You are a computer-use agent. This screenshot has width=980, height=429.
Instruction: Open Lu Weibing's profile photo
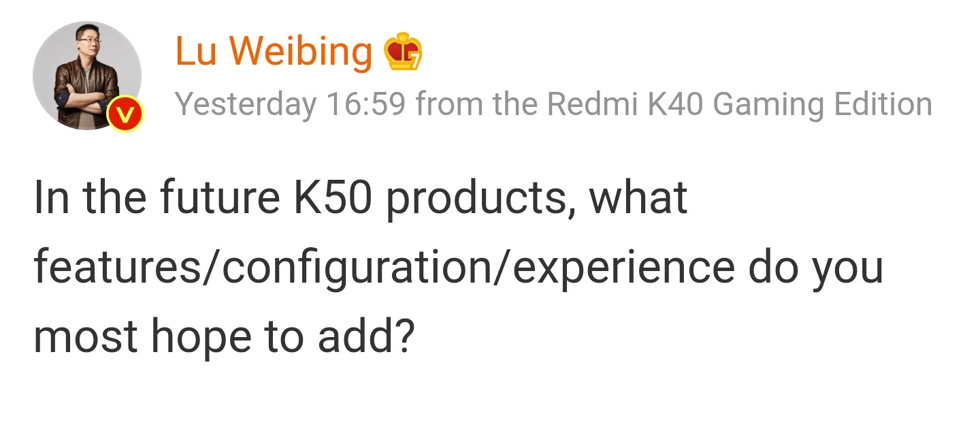[86, 75]
